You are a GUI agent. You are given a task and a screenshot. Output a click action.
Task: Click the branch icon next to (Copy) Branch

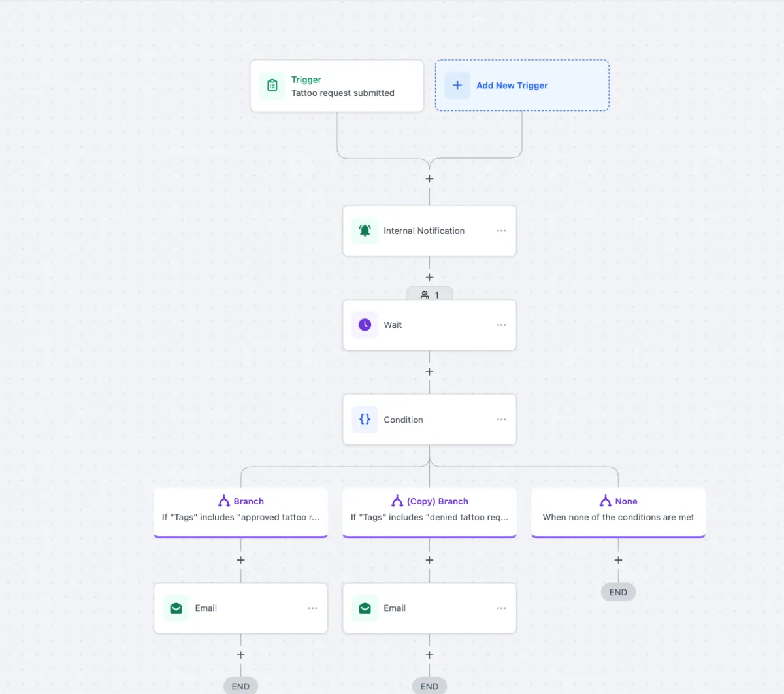(397, 501)
